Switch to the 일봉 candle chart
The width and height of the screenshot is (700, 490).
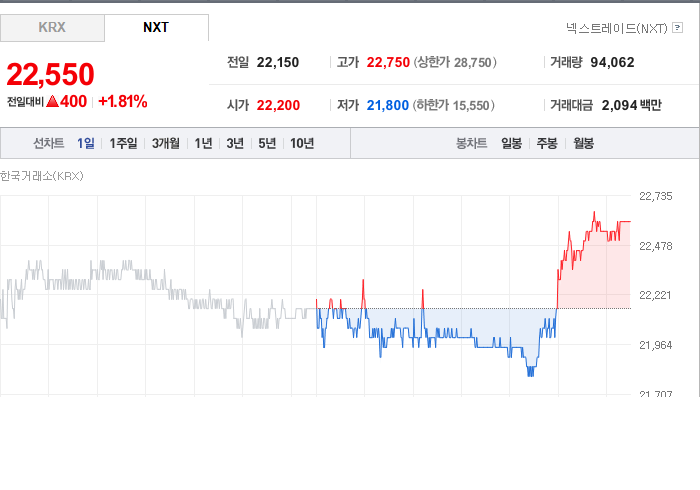(x=512, y=143)
